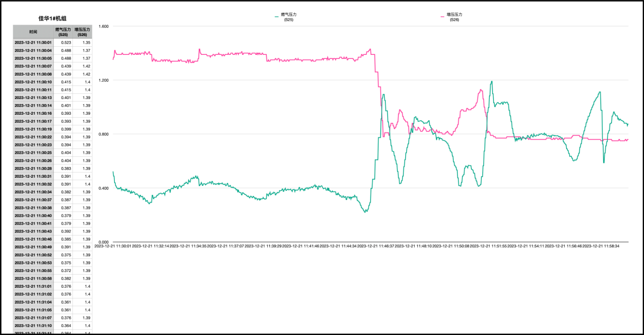
Task: Click the 0.000 y-axis label
Action: (x=103, y=242)
